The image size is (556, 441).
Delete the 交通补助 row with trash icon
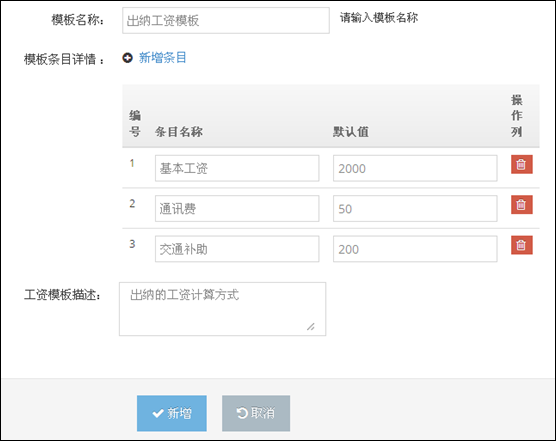tap(522, 245)
